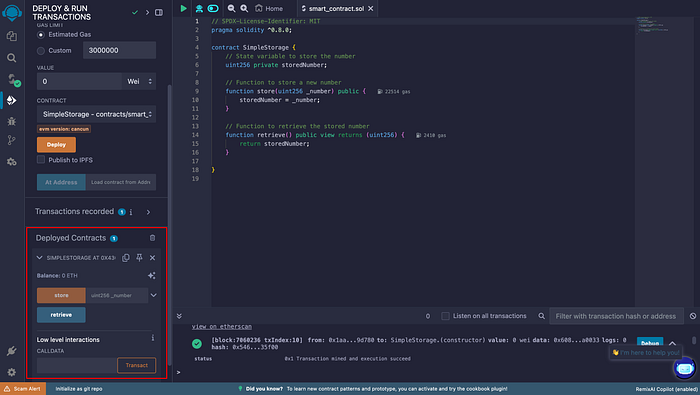Click the Value amount input field
The height and width of the screenshot is (395, 700).
click(79, 81)
